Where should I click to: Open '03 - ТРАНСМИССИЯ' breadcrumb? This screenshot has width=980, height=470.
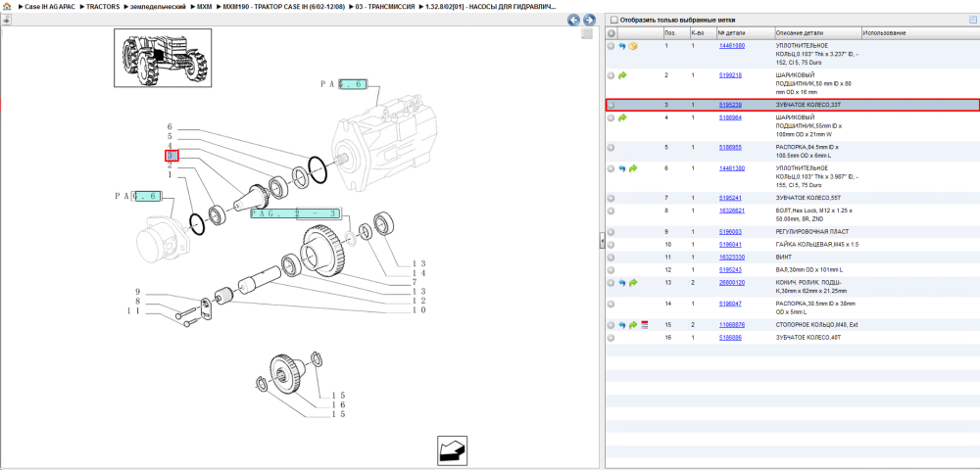[x=387, y=6]
